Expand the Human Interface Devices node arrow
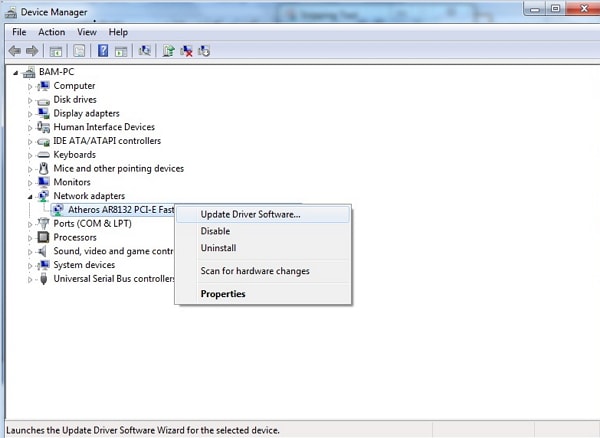 (x=30, y=128)
